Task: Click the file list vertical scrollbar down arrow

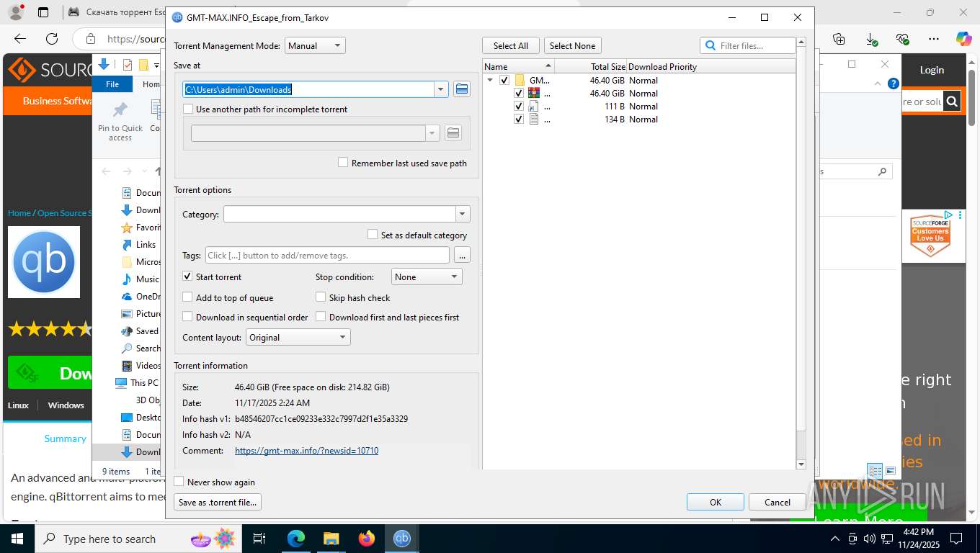Action: point(801,464)
